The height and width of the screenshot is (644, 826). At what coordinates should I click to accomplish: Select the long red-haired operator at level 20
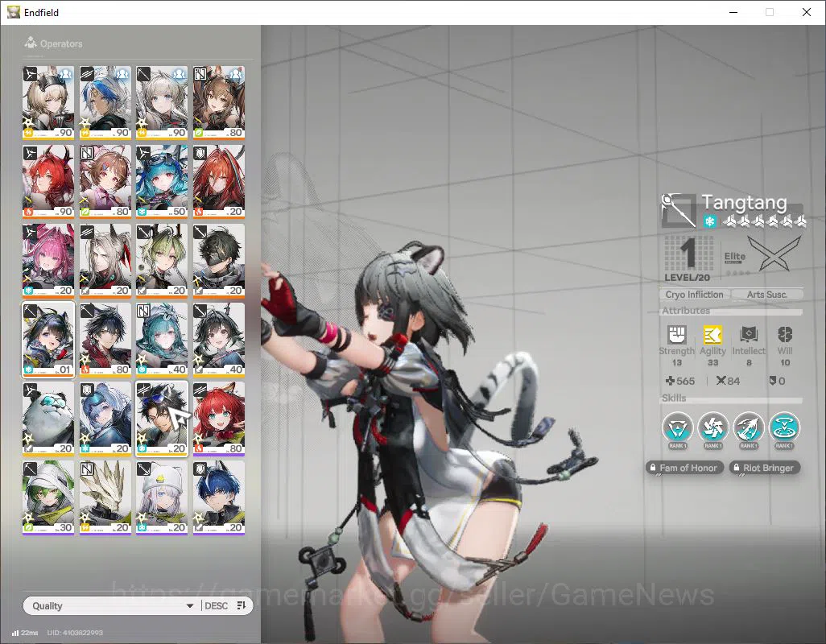[219, 181]
